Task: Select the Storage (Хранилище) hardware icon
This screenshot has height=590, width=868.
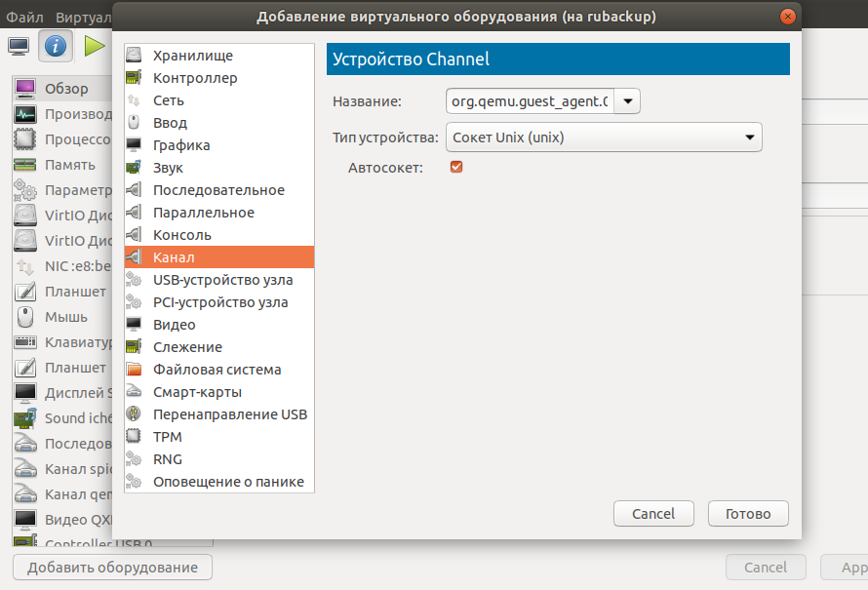Action: [135, 56]
